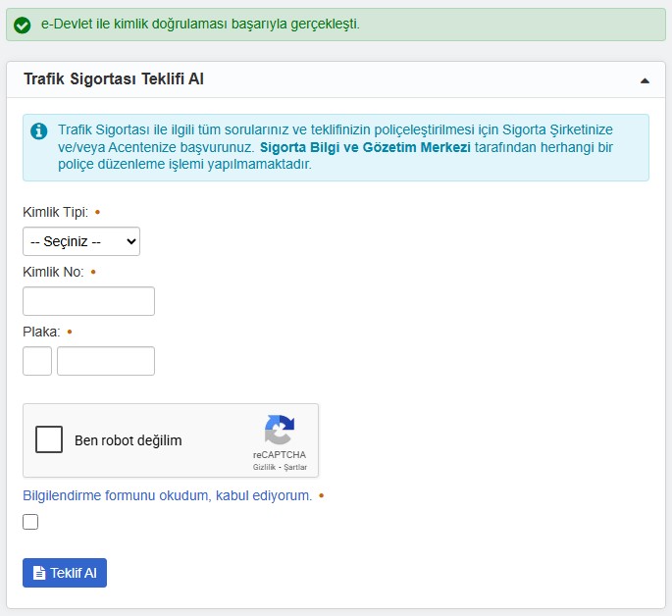Viewport: 672px width, 616px height.
Task: Click the reCAPTCHA logo
Action: click(280, 431)
